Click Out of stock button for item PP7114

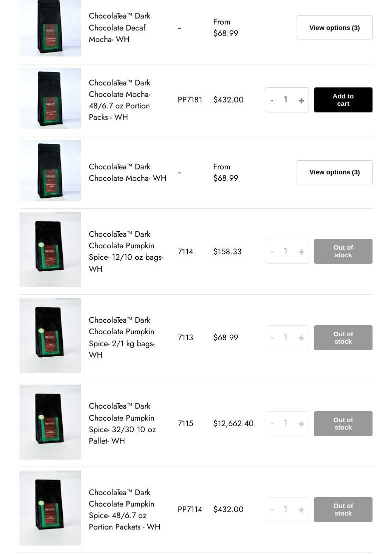click(x=343, y=510)
